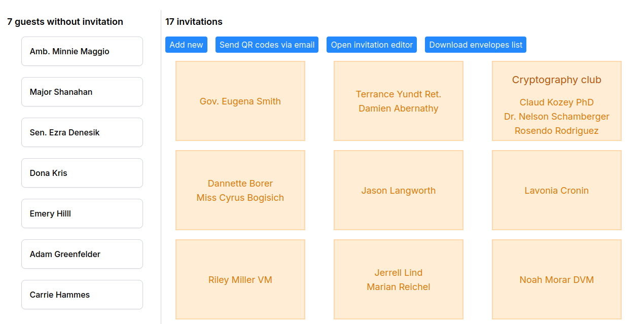Send QR codes via email

pos(267,45)
